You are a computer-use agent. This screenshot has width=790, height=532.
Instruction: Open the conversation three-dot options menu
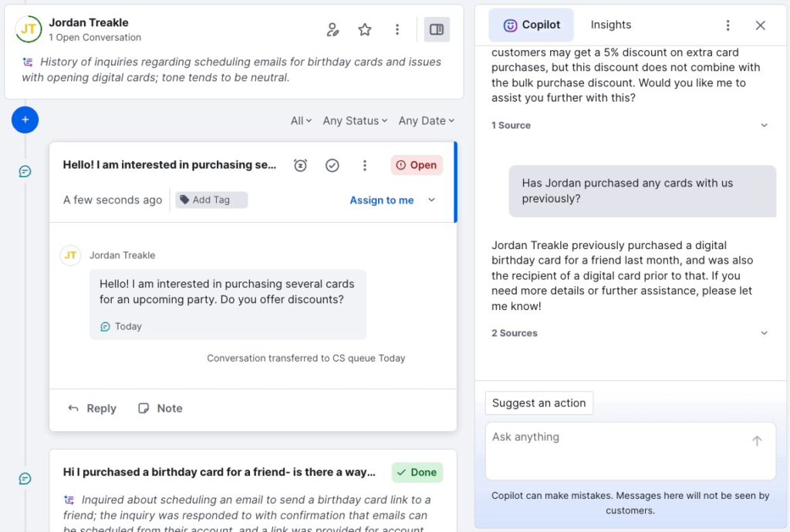365,165
